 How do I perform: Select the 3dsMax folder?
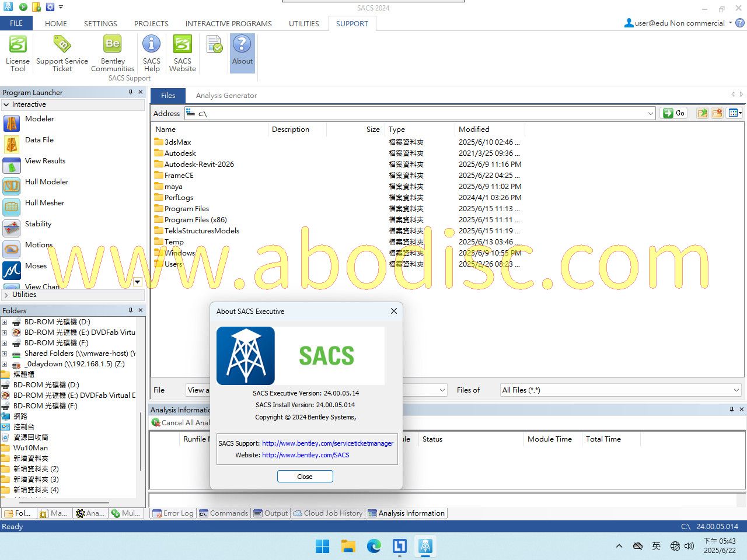coord(177,142)
